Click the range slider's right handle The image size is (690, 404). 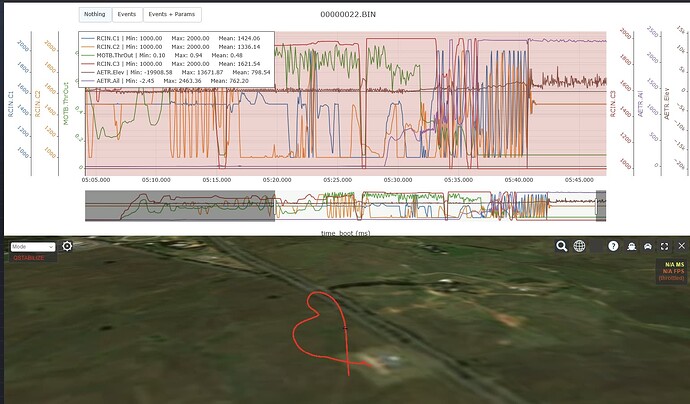[x=596, y=205]
